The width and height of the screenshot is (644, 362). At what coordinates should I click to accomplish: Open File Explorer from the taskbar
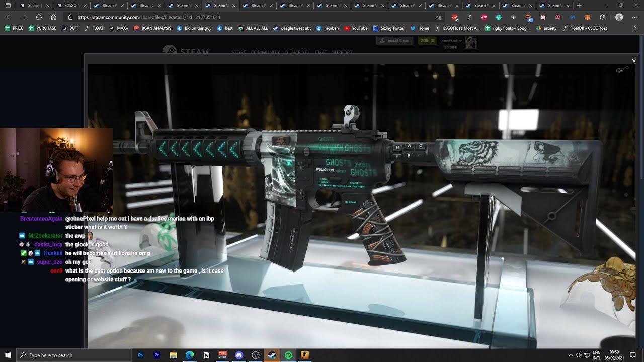(174, 355)
